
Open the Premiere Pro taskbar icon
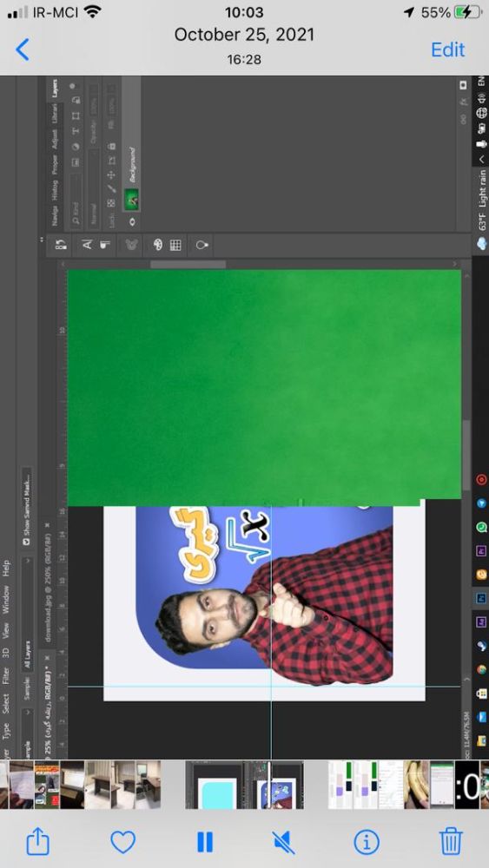tap(481, 551)
